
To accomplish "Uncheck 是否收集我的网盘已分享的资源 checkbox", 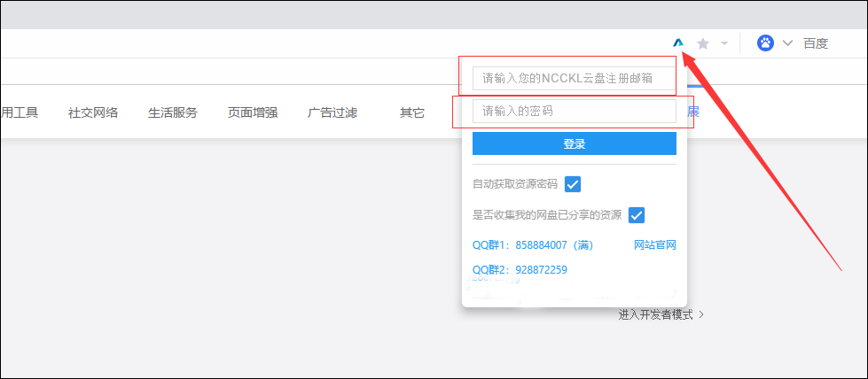I will 637,214.
